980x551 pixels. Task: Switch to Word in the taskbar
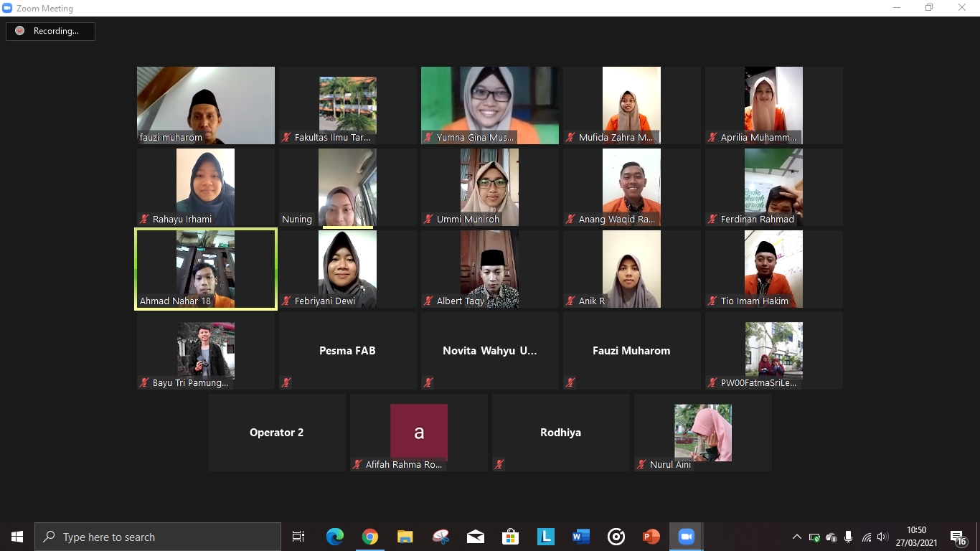tap(580, 537)
